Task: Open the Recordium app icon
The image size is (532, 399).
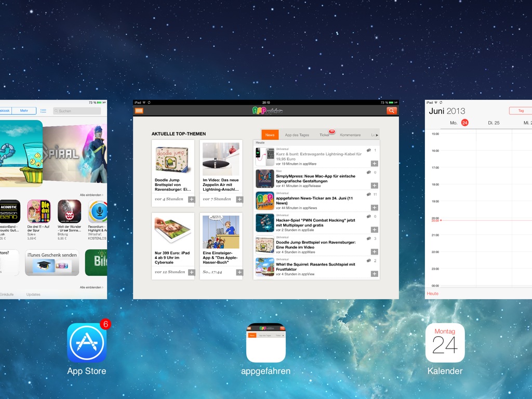Action: [x=98, y=211]
